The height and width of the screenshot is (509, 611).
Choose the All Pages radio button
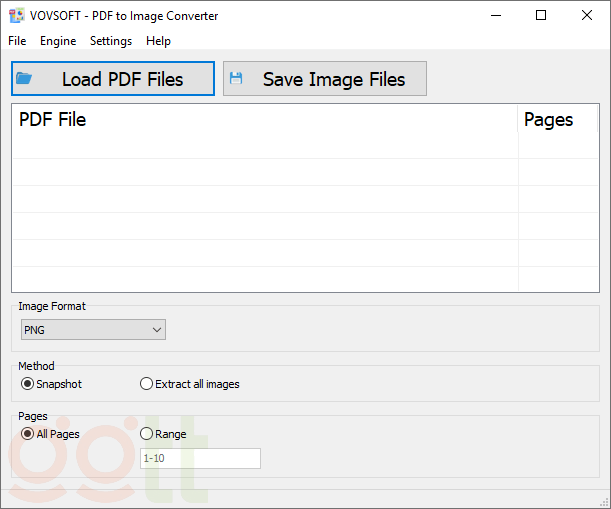point(50,434)
